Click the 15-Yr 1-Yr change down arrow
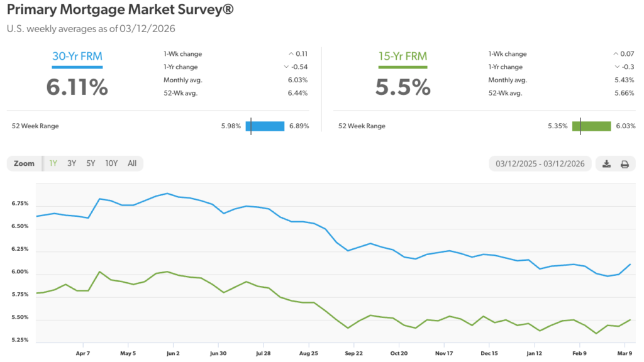 coord(616,67)
